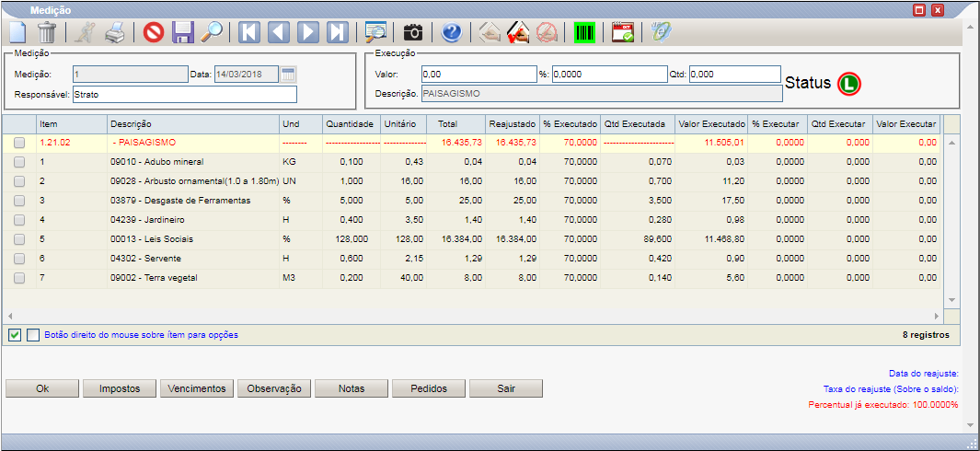Tick checkbox for Arbusto ornamental row
The height and width of the screenshot is (451, 980).
[x=19, y=181]
